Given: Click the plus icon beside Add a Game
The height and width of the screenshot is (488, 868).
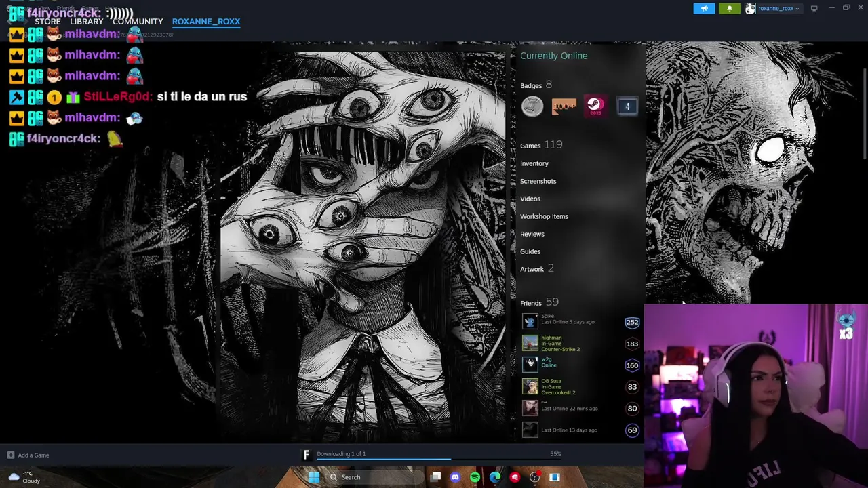Looking at the screenshot, I should point(10,455).
